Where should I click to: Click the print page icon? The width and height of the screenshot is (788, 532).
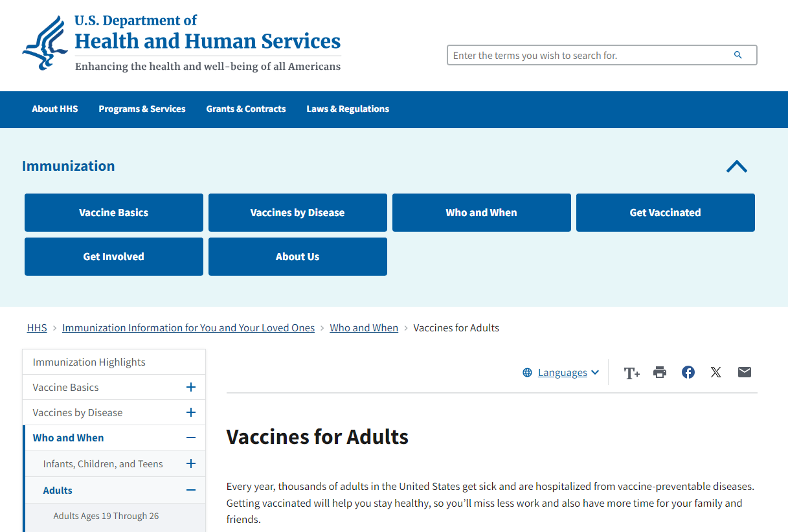pos(659,372)
